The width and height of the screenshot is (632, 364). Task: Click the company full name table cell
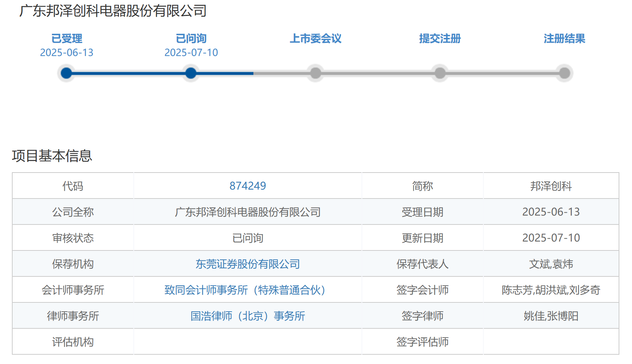coord(248,212)
